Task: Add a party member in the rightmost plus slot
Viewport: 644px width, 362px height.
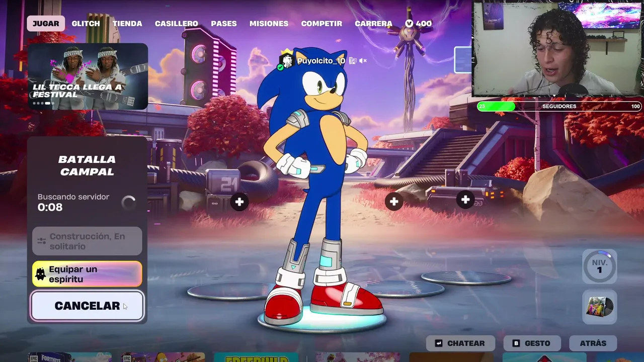Action: tap(465, 200)
